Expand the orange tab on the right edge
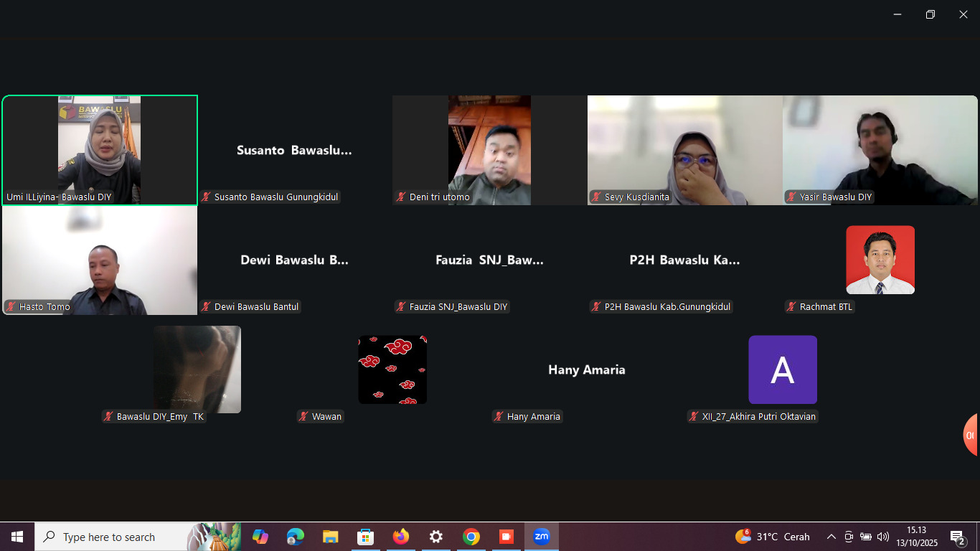Screen dimensions: 980x551 pos(973,434)
